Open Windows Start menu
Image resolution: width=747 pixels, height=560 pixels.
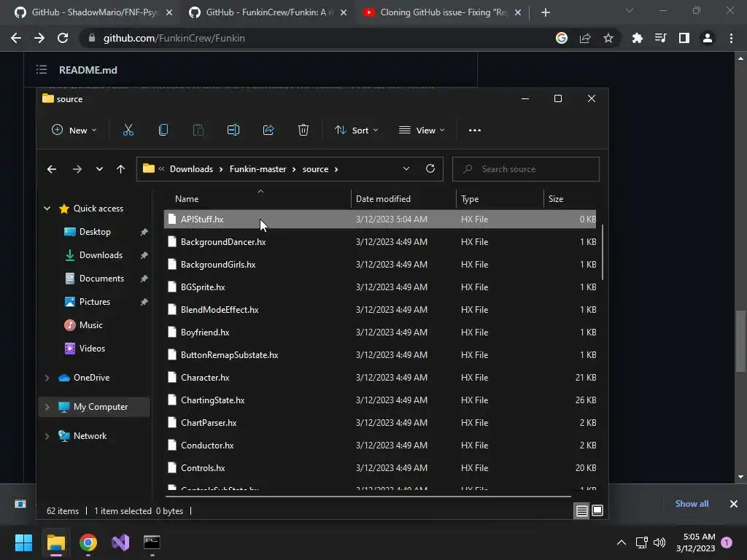coord(23,542)
